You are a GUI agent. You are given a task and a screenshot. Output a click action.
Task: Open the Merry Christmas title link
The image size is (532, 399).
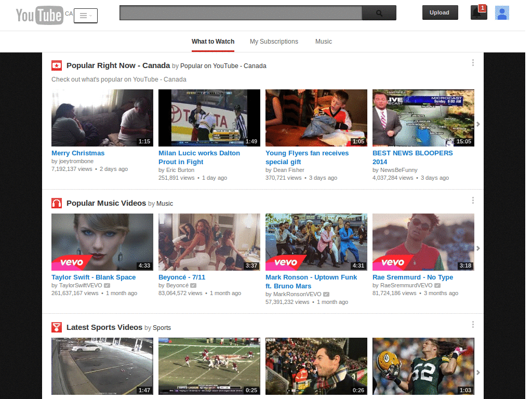(x=78, y=153)
